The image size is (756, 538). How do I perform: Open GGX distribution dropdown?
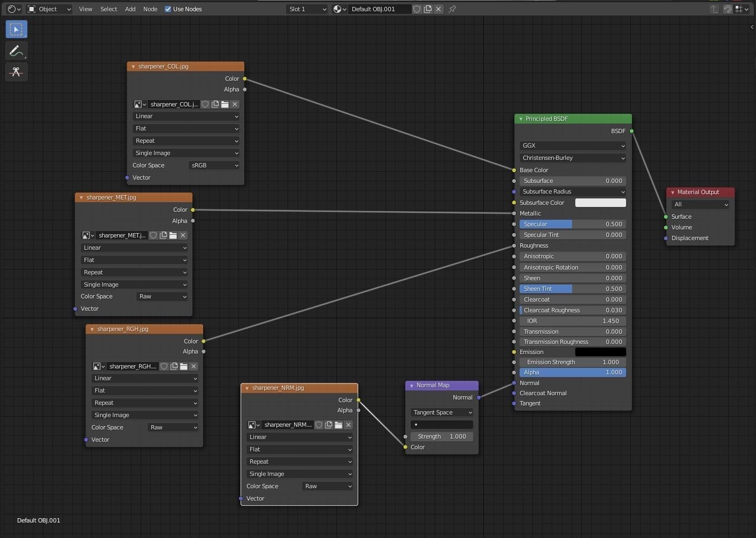coord(573,146)
